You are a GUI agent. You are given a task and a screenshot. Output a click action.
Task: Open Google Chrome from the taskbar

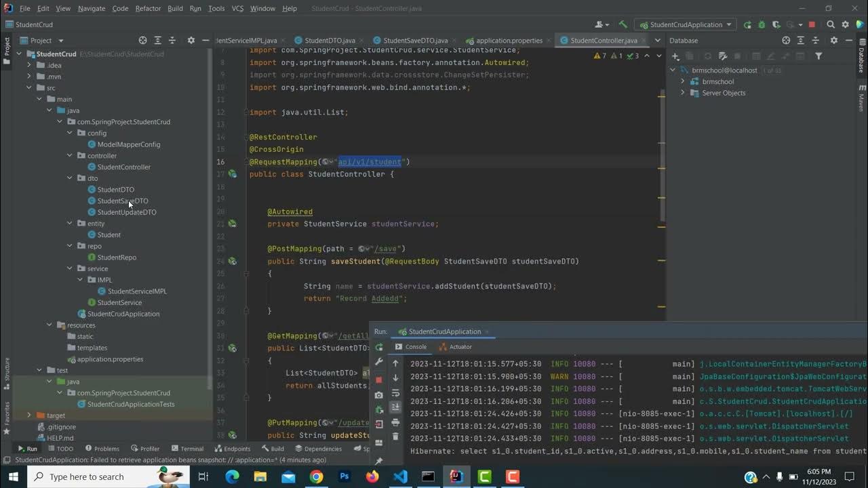pos(316,477)
